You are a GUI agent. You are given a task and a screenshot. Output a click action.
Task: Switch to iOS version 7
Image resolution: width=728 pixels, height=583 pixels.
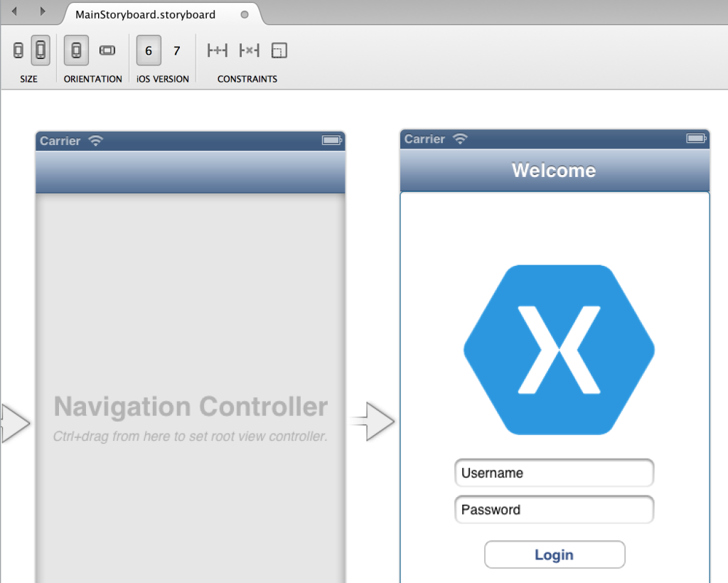click(x=177, y=50)
